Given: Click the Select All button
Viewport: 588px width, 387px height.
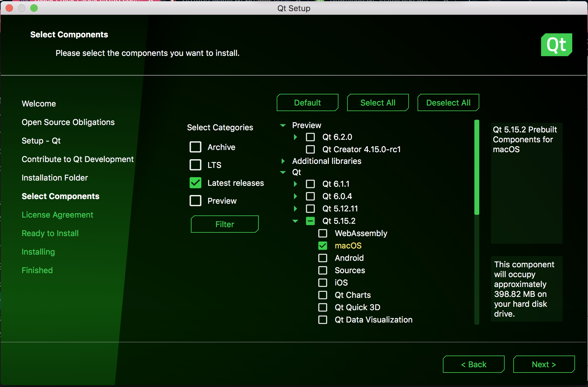Looking at the screenshot, I should (x=378, y=102).
